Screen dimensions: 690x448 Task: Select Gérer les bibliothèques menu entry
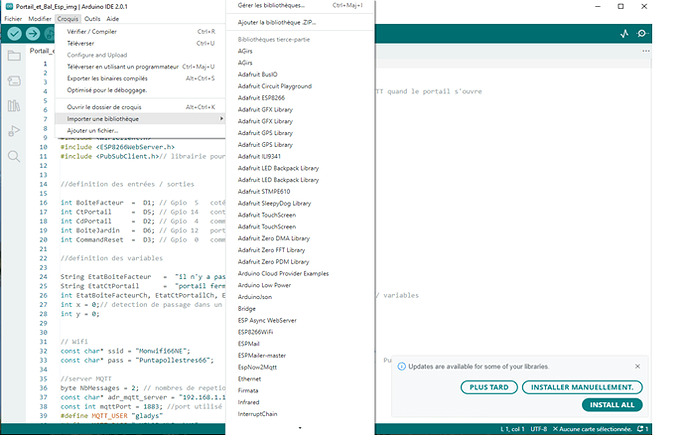272,6
